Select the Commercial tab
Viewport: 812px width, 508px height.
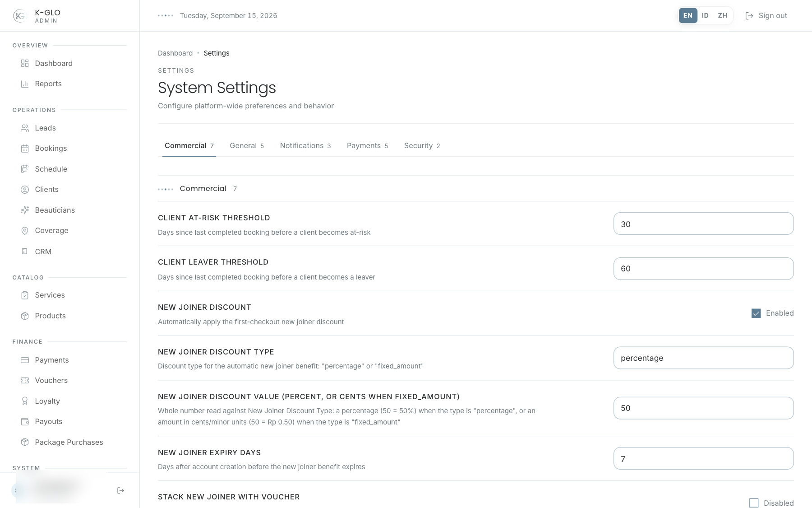click(189, 146)
